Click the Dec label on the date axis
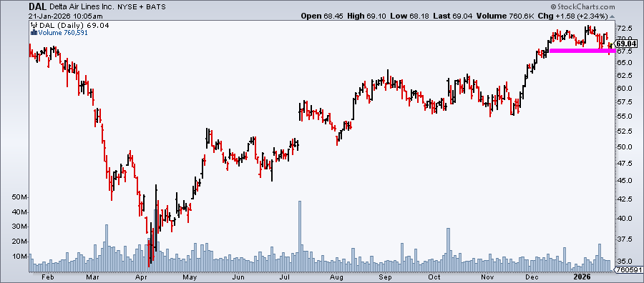This screenshot has height=283, width=644. point(532,277)
